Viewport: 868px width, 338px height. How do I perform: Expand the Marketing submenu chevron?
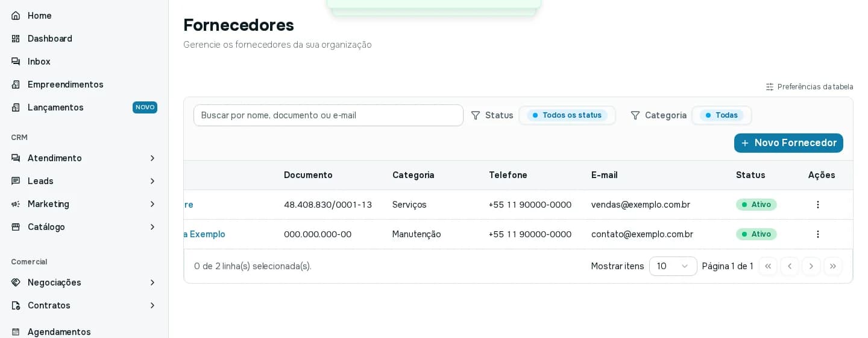[153, 204]
